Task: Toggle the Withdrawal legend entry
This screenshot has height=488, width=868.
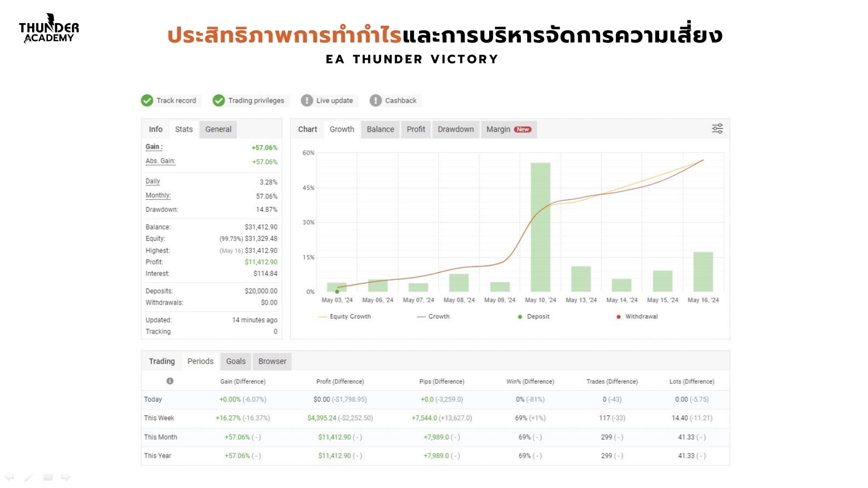Action: click(637, 316)
